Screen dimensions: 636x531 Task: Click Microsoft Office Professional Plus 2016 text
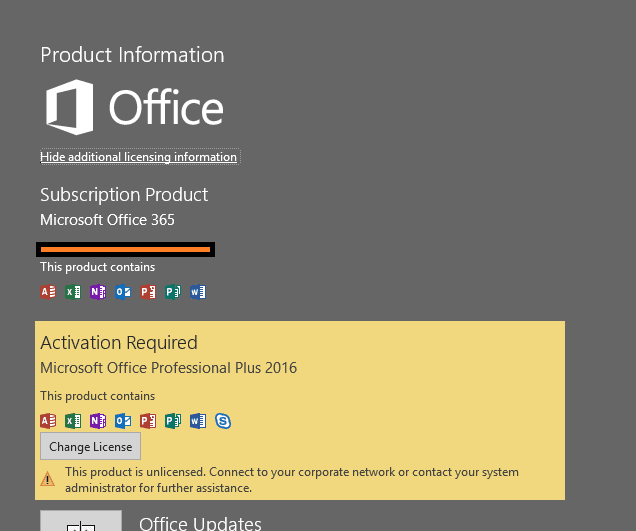click(169, 368)
